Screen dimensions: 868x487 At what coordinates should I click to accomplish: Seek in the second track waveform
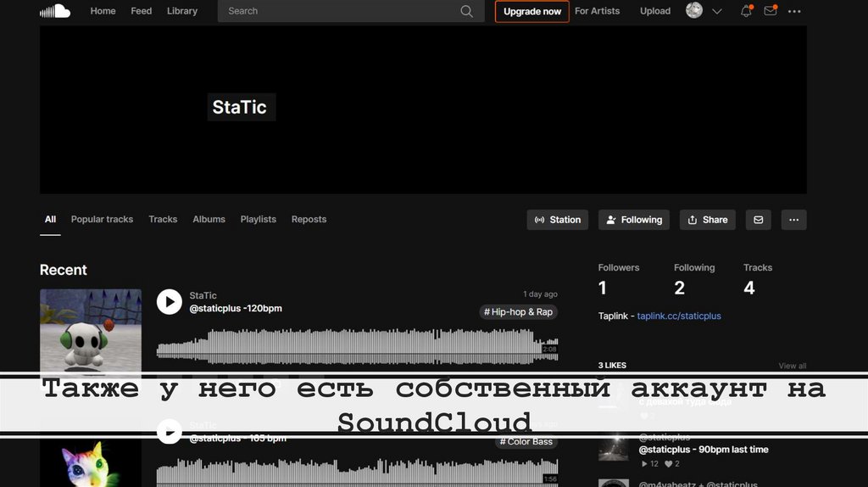point(357,472)
